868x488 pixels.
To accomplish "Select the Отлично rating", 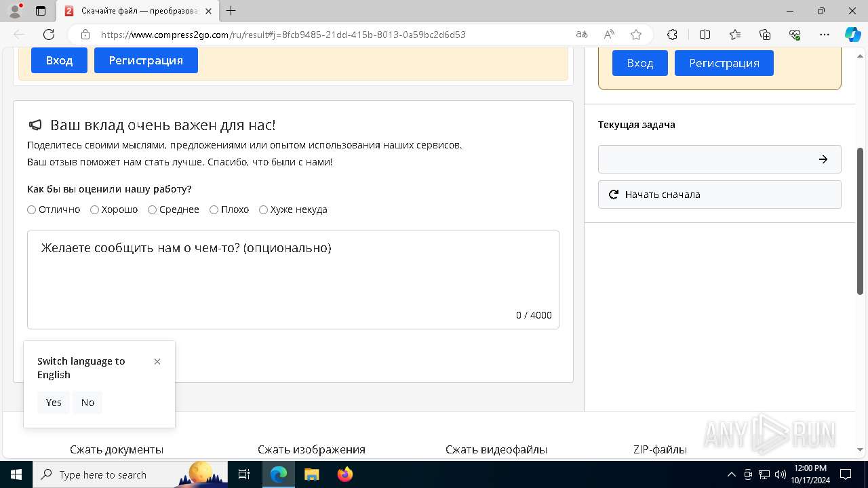I will coord(31,210).
